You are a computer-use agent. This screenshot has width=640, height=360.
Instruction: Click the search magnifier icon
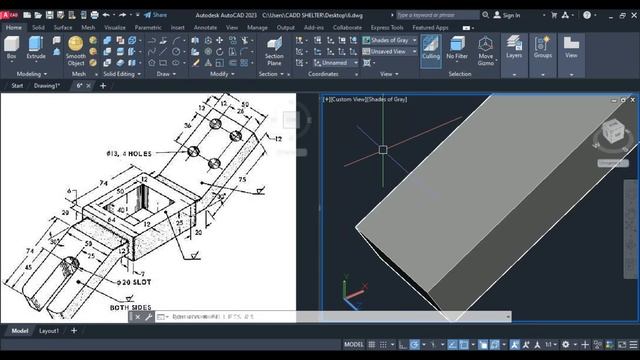[x=485, y=15]
